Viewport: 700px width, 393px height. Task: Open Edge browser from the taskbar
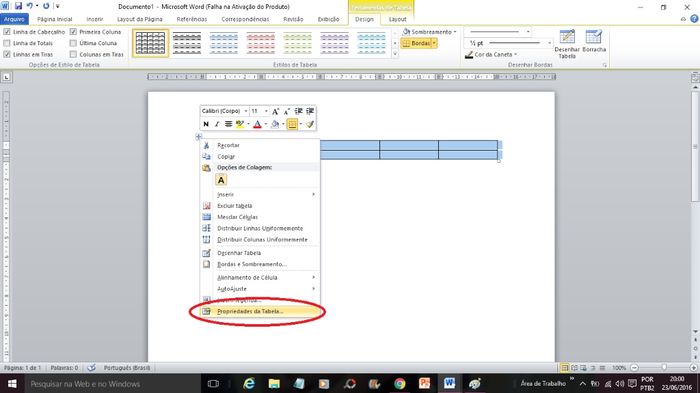click(x=249, y=383)
